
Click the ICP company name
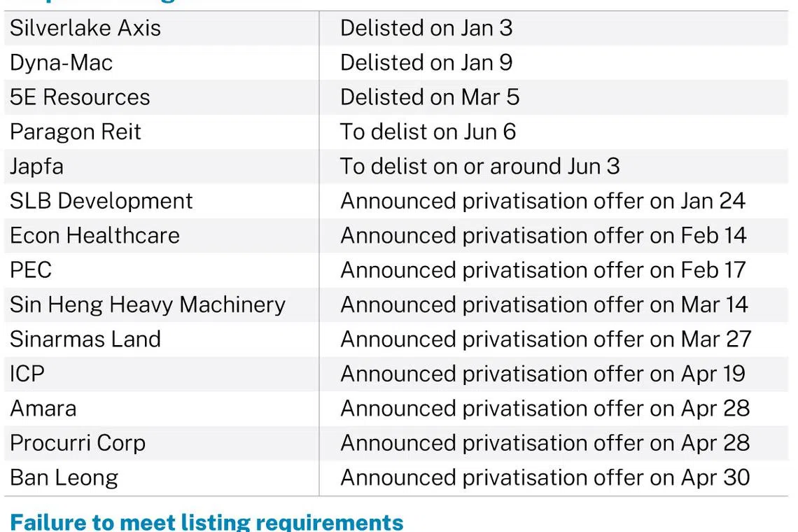click(27, 374)
